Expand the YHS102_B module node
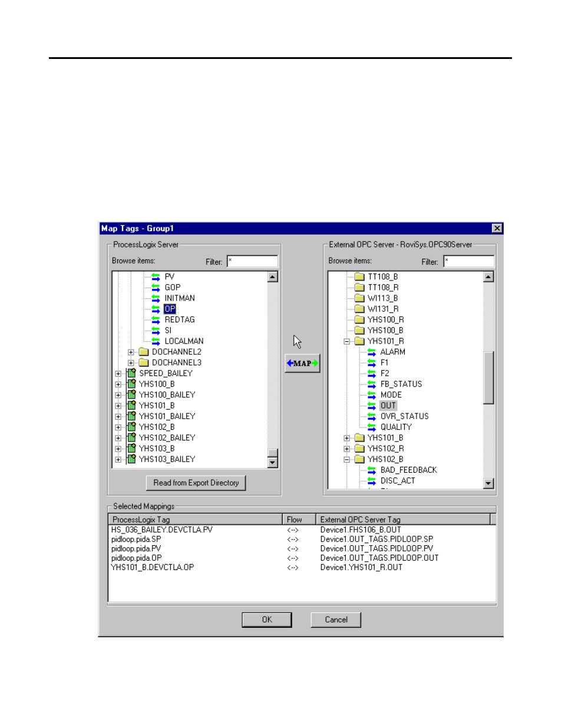Image resolution: width=562 pixels, height=728 pixels. pos(118,427)
